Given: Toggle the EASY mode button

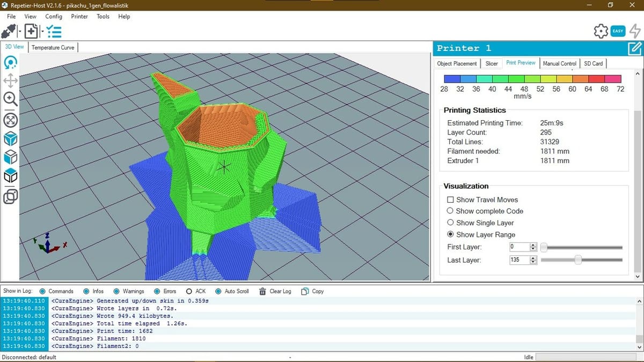Looking at the screenshot, I should click(x=618, y=31).
